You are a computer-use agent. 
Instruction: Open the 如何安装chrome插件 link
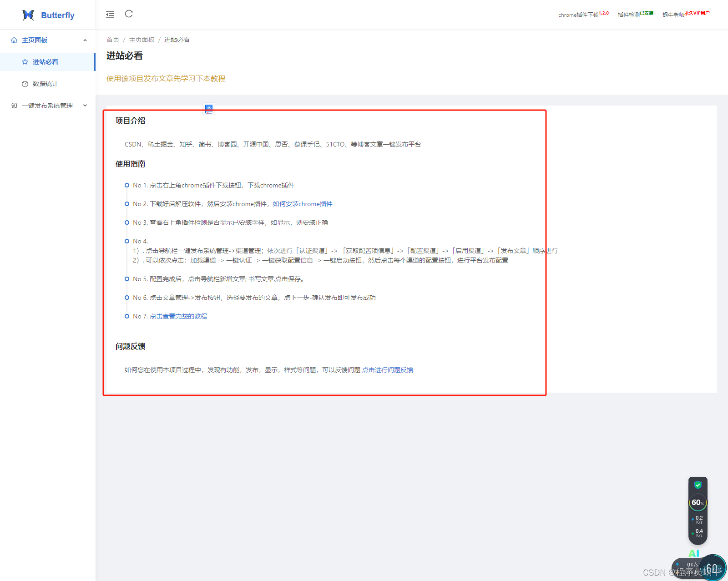coord(303,204)
